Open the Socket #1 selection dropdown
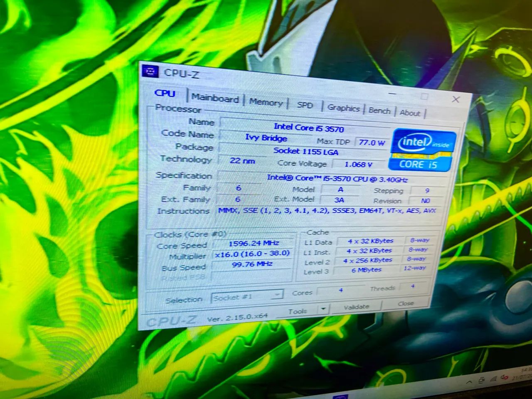Image resolution: width=532 pixels, height=399 pixels. click(247, 297)
